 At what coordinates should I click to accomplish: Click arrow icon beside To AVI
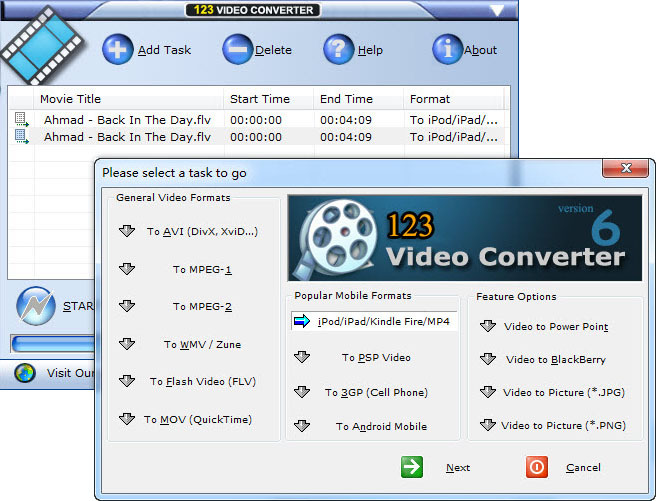(x=127, y=231)
